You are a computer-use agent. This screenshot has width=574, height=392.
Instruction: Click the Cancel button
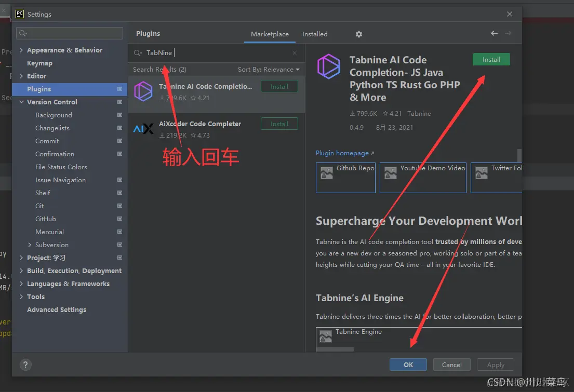[452, 364]
